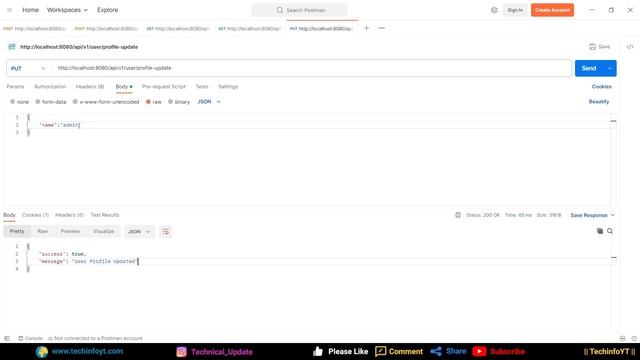Select the raw body radio button
The height and width of the screenshot is (360, 640).
pos(148,102)
